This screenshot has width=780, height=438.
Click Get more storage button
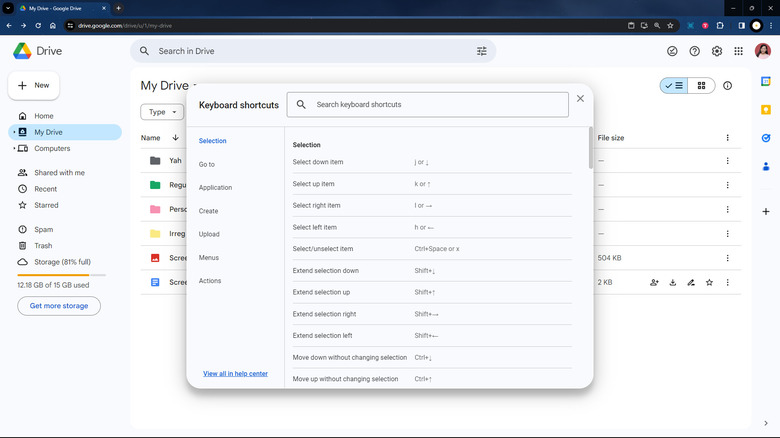coord(59,306)
